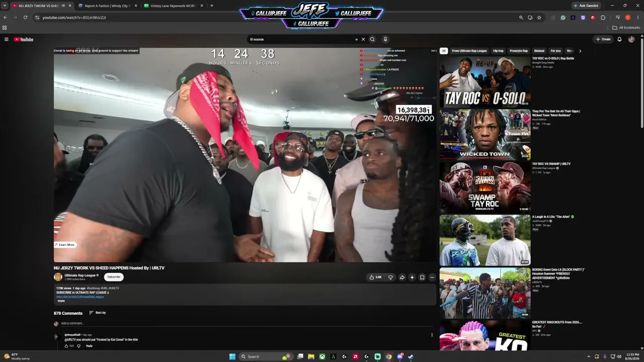Run the YouTube search magnifier button
This screenshot has height=362, width=644.
[372, 39]
